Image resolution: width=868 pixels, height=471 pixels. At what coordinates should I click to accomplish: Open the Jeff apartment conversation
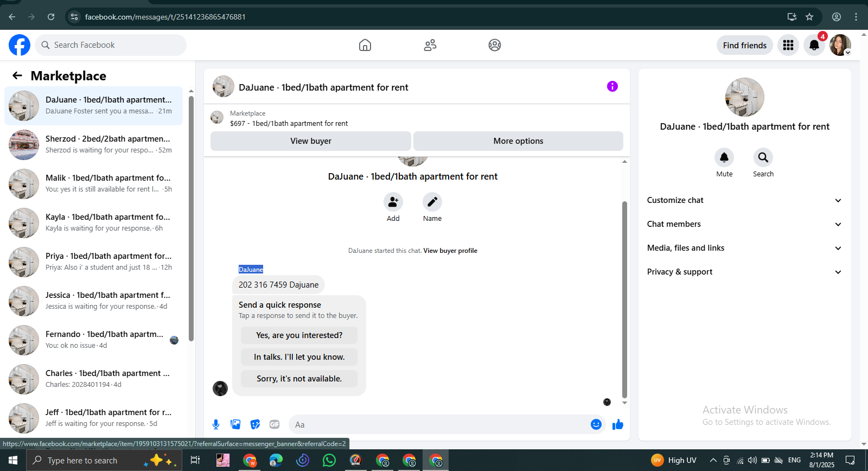click(93, 418)
